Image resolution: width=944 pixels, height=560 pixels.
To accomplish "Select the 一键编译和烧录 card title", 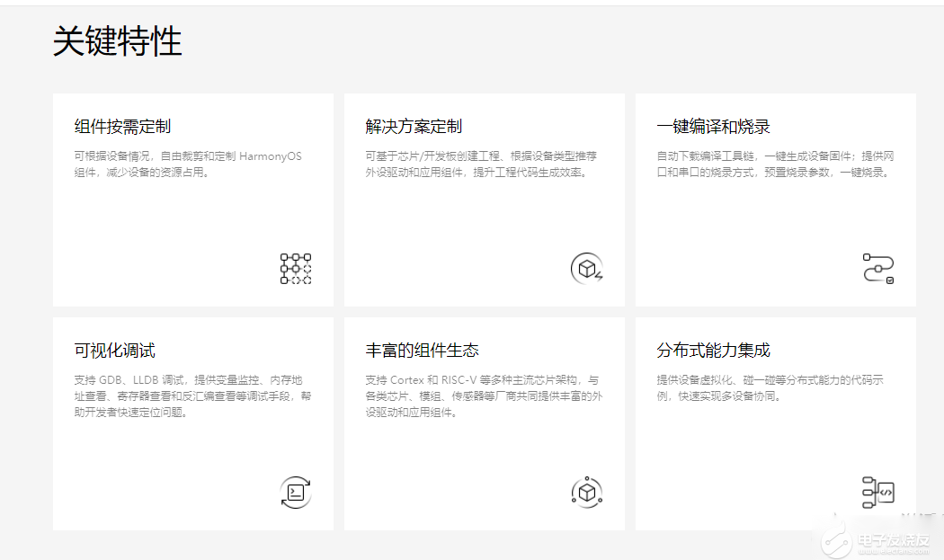I will coord(714,127).
